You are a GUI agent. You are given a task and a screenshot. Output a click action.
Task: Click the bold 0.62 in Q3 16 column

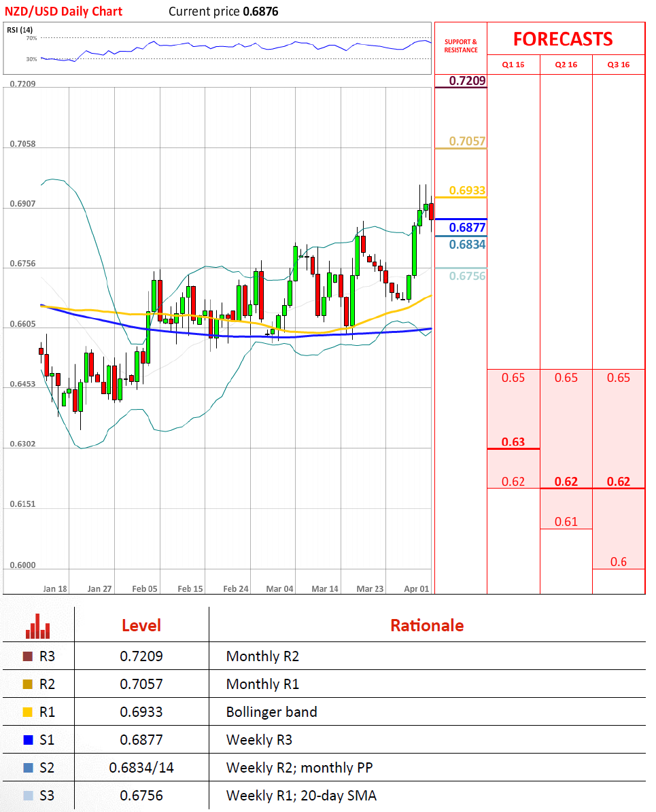tap(618, 482)
